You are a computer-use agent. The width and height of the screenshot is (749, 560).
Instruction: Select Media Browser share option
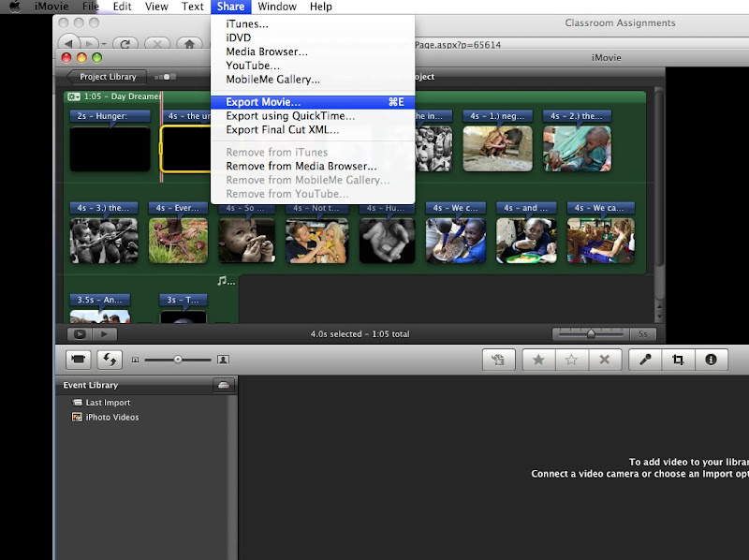point(313,52)
